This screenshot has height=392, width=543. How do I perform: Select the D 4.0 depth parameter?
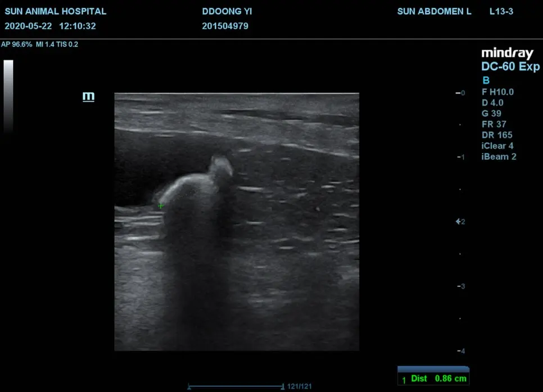(492, 103)
